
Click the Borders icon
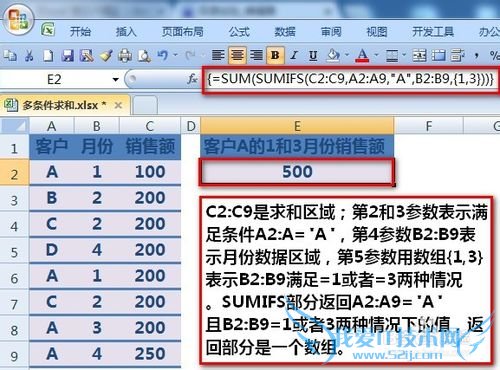392,55
